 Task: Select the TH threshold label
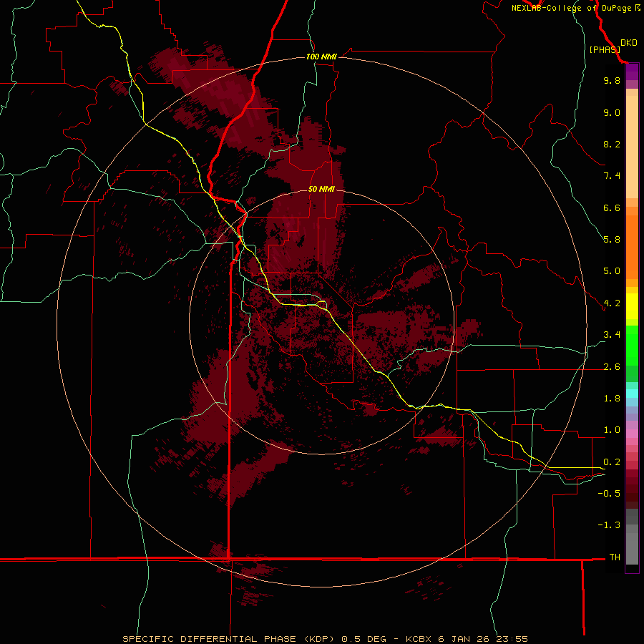pos(615,557)
